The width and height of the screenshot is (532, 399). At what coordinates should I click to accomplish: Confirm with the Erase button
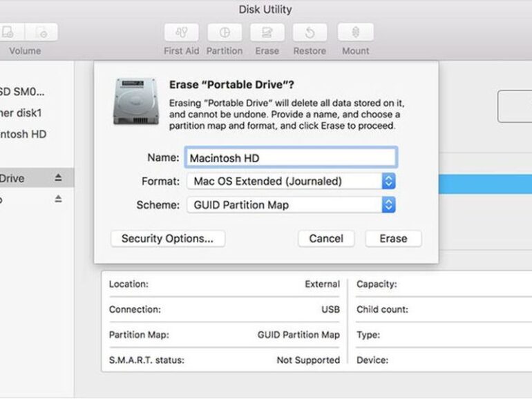point(393,239)
